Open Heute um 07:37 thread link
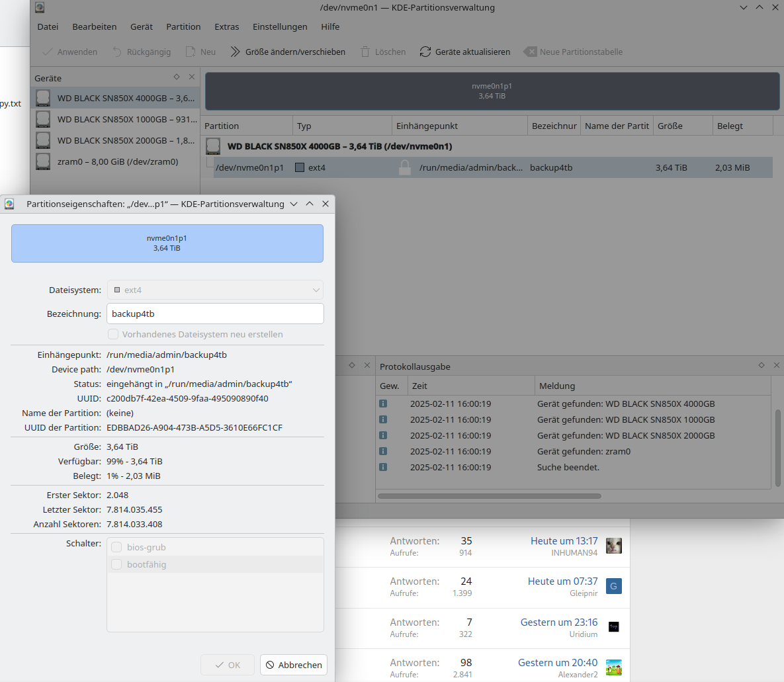 coord(562,581)
